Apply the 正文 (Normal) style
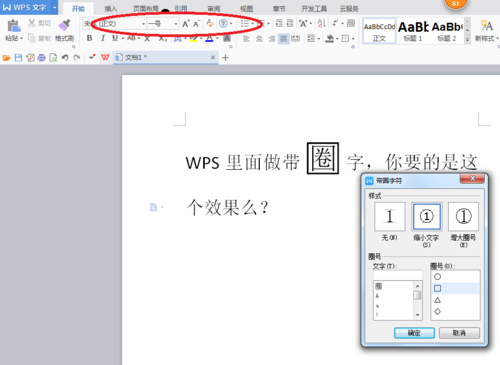 (379, 31)
